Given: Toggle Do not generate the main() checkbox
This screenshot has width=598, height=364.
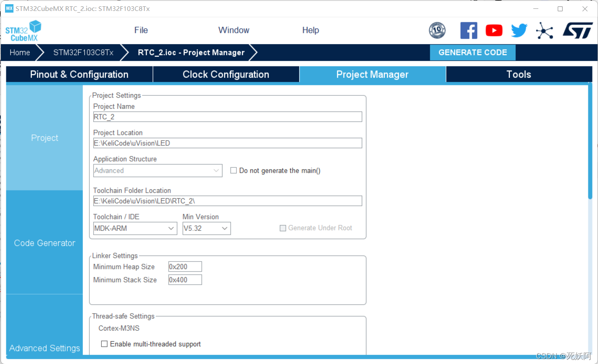Looking at the screenshot, I should coord(234,171).
